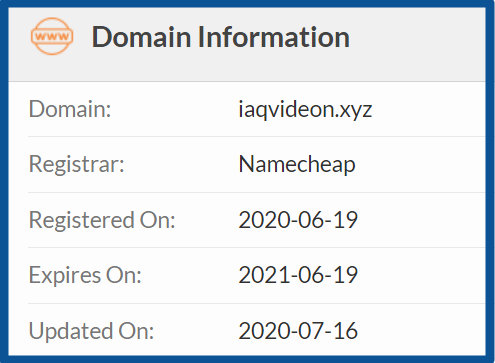
Task: Click the Domain Information heading
Action: (x=221, y=37)
